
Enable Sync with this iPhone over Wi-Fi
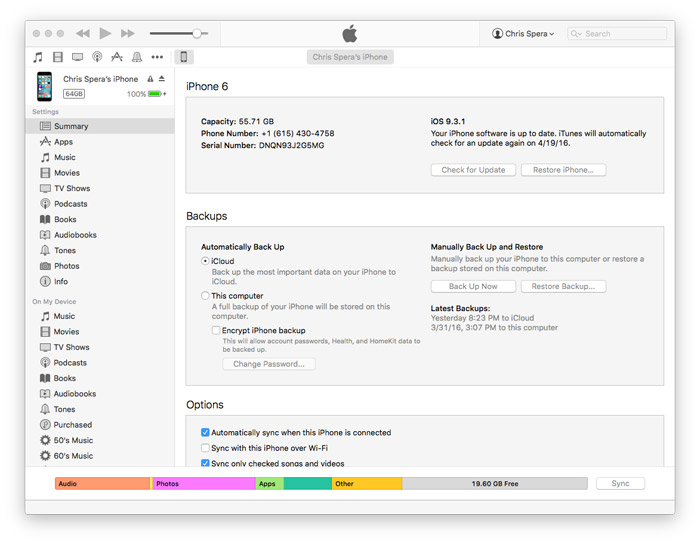click(x=205, y=448)
